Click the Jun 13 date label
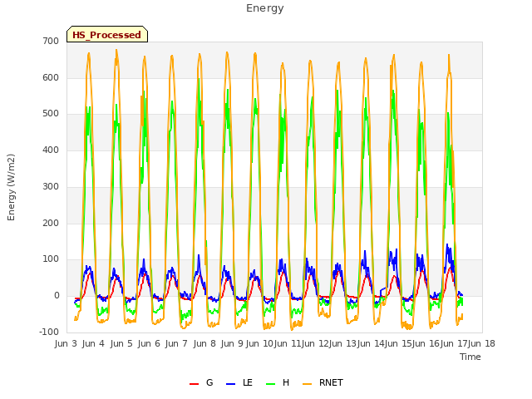The width and height of the screenshot is (532, 399). (x=342, y=343)
